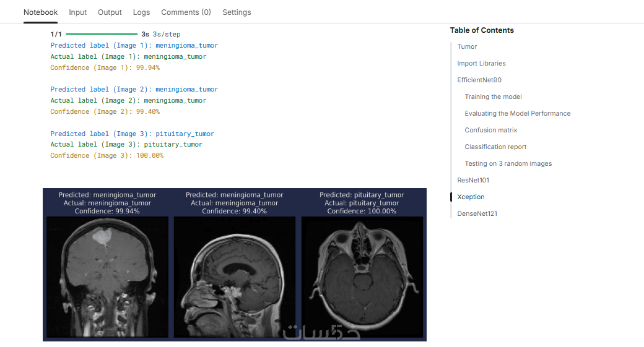Open the Input tab

coord(77,12)
